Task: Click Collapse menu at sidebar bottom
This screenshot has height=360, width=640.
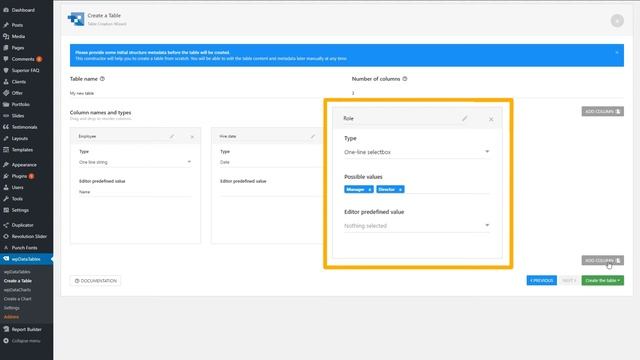Action: (x=25, y=341)
